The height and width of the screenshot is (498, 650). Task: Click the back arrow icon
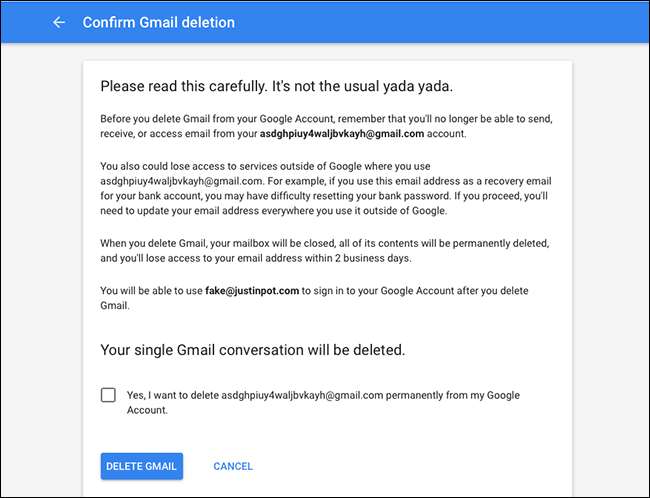point(59,21)
